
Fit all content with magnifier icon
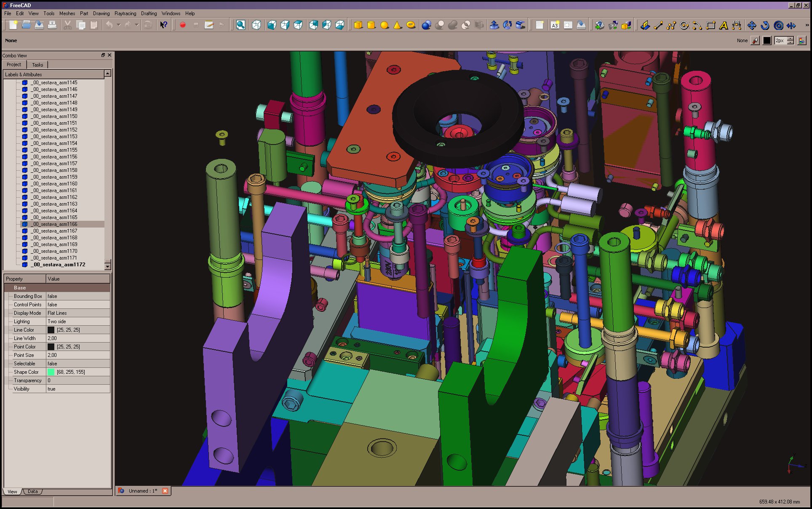pos(240,25)
